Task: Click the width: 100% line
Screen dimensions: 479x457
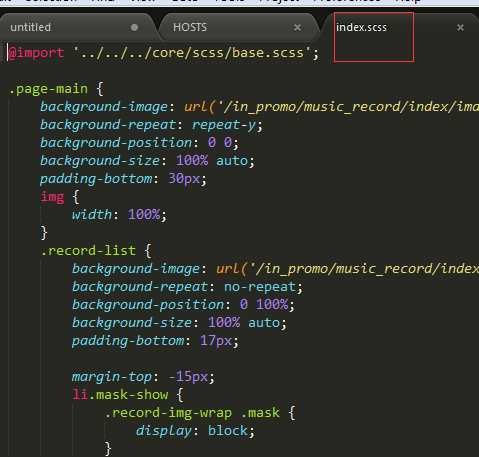Action: (x=119, y=215)
